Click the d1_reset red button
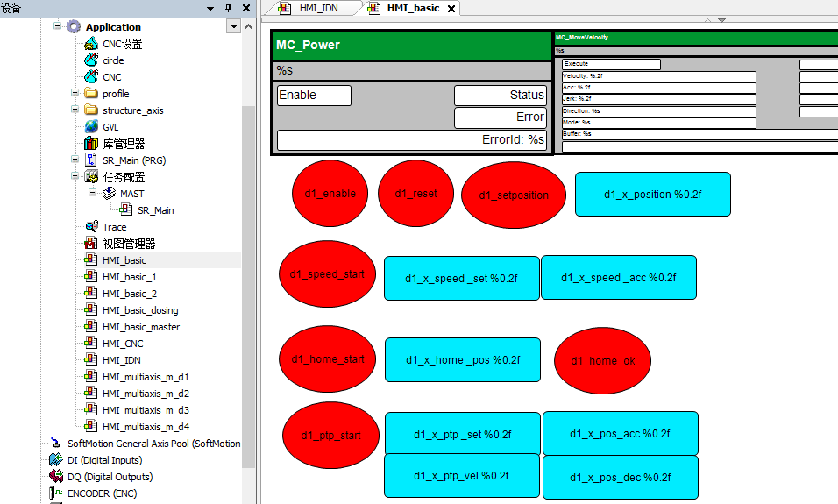The height and width of the screenshot is (504, 838). click(415, 193)
